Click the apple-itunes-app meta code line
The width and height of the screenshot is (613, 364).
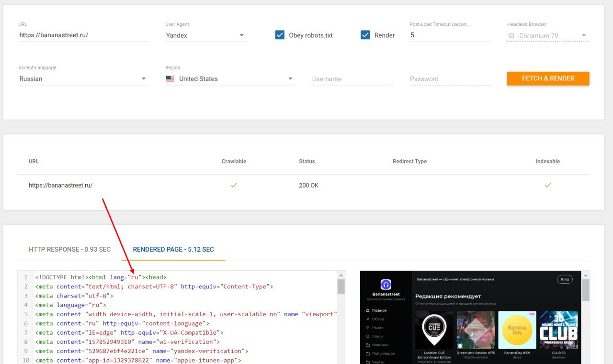[x=138, y=360]
